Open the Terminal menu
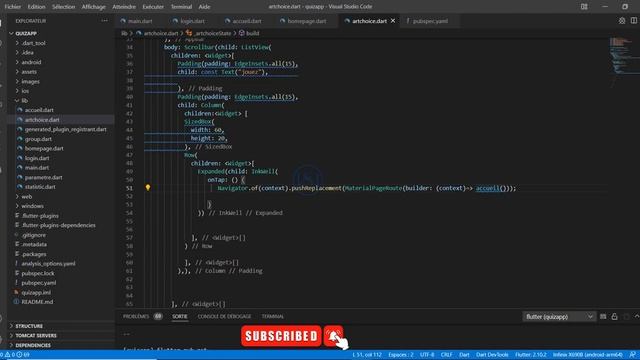 click(181, 7)
